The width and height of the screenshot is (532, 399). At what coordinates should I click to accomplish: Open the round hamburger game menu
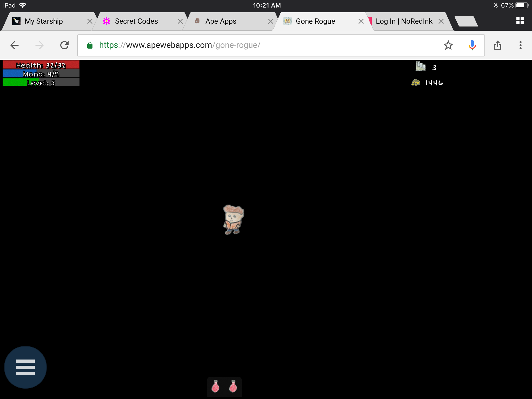25,367
